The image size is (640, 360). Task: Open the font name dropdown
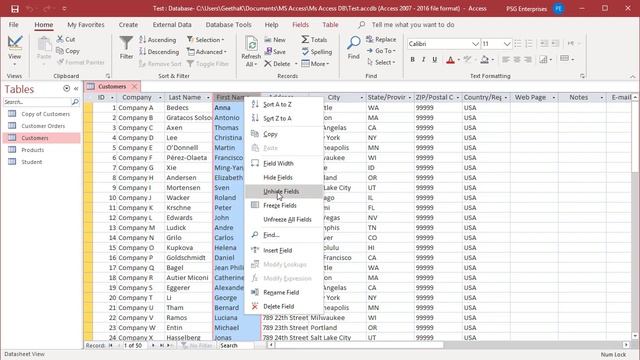pyautogui.click(x=475, y=44)
